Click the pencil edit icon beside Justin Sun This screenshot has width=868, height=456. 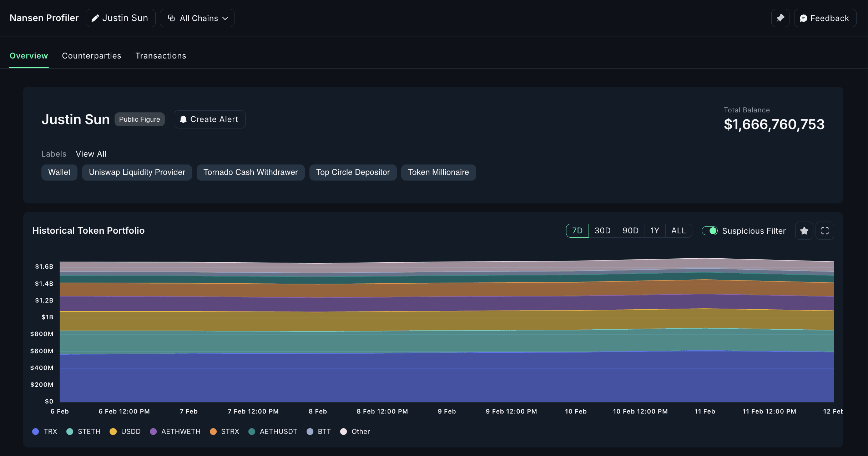click(x=95, y=18)
